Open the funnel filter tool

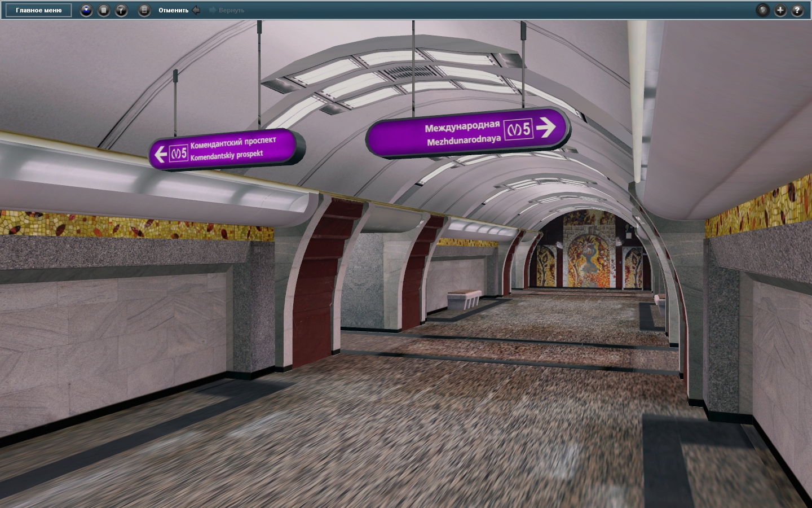point(121,10)
